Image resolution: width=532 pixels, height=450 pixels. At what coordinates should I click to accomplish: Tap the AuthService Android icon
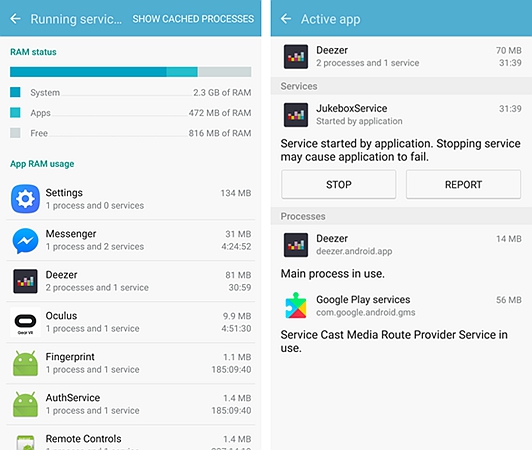(25, 404)
